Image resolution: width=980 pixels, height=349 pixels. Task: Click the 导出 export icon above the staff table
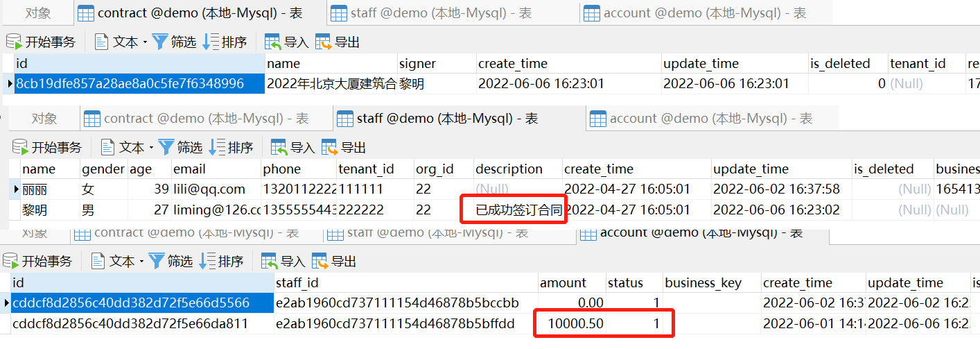tap(330, 147)
